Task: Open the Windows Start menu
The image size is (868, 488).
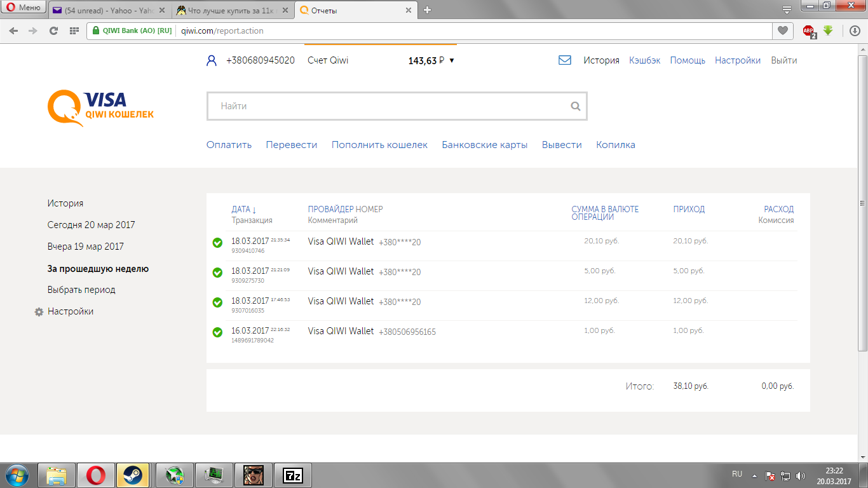Action: (17, 475)
